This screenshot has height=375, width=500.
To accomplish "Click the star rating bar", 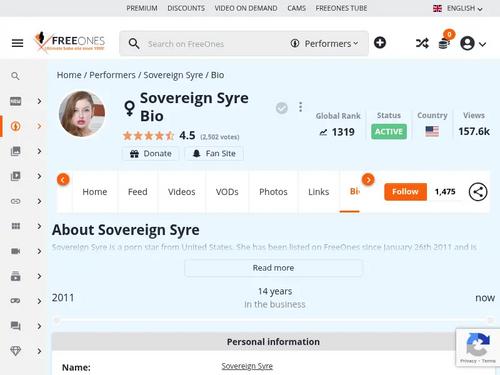I will 149,136.
